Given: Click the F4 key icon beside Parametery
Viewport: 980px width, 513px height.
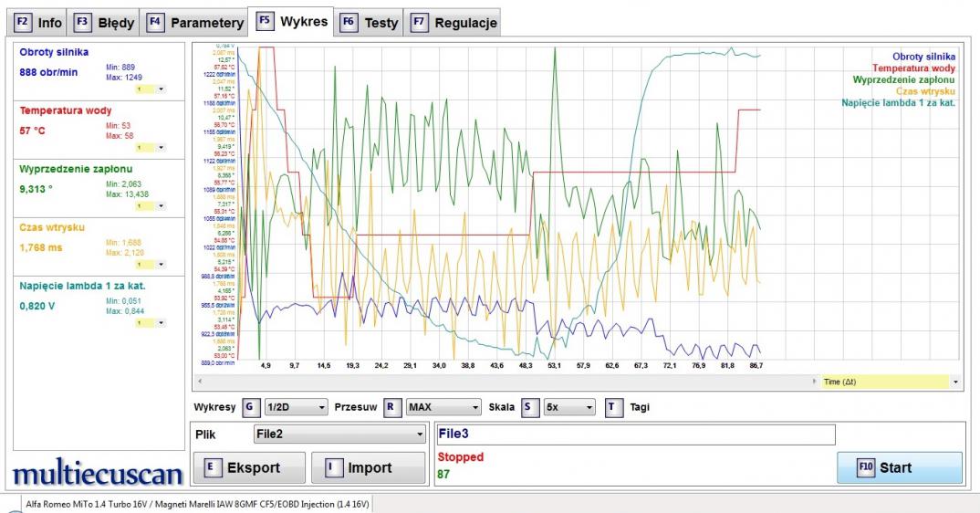Looking at the screenshot, I should (155, 23).
